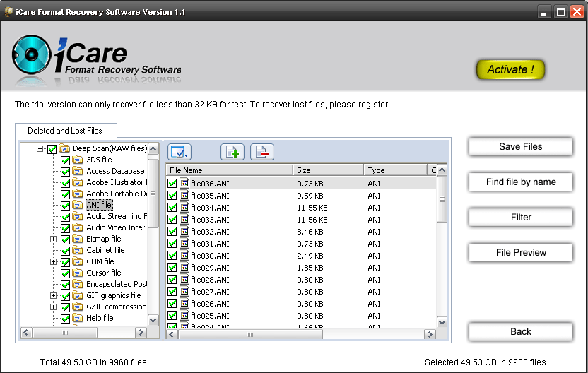This screenshot has height=373, width=588.
Task: Uncheck the Deep Scan(RAW files) checkbox
Action: coord(52,149)
